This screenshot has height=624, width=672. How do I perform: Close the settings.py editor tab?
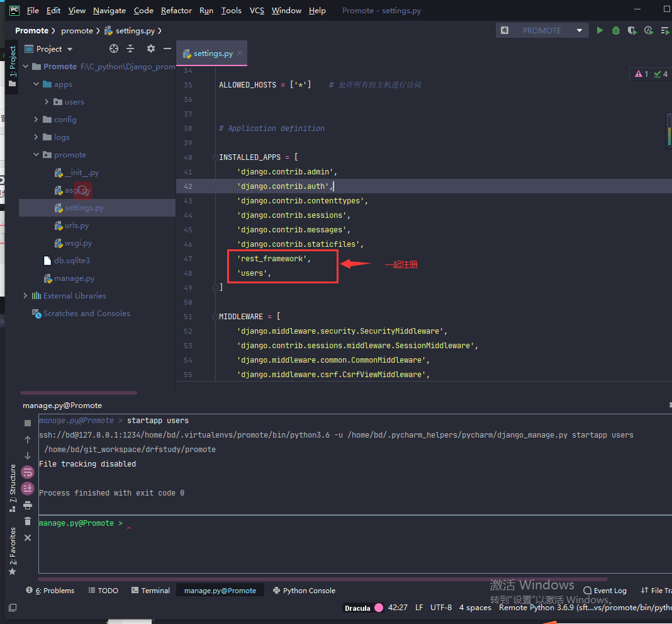240,53
